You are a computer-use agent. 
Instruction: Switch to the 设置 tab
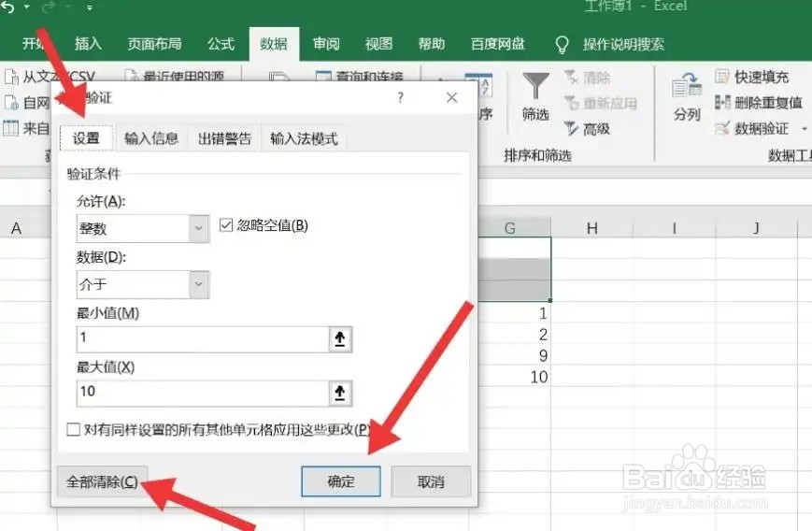(87, 138)
